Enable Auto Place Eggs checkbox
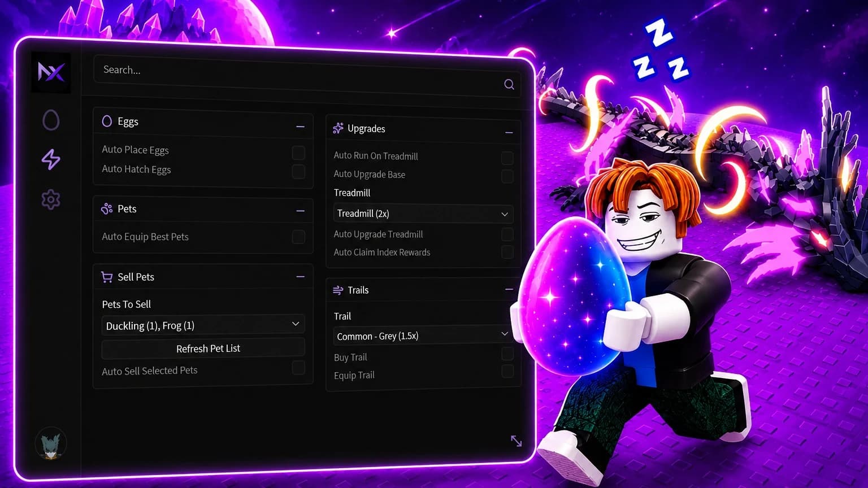Viewport: 868px width, 488px height. 298,152
